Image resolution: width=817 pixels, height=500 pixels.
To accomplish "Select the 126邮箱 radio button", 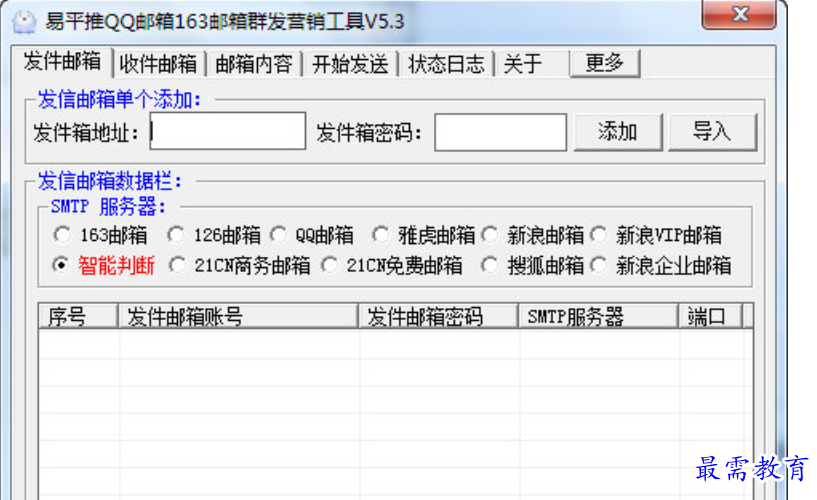I will 176,234.
